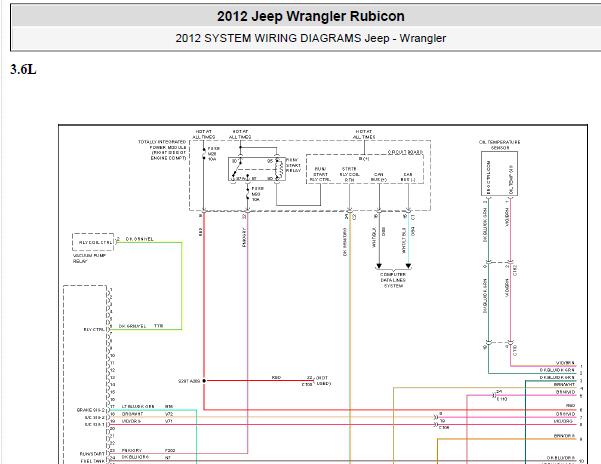The width and height of the screenshot is (601, 464).
Task: Click the Oil Temperature Sensor component box
Action: click(499, 174)
